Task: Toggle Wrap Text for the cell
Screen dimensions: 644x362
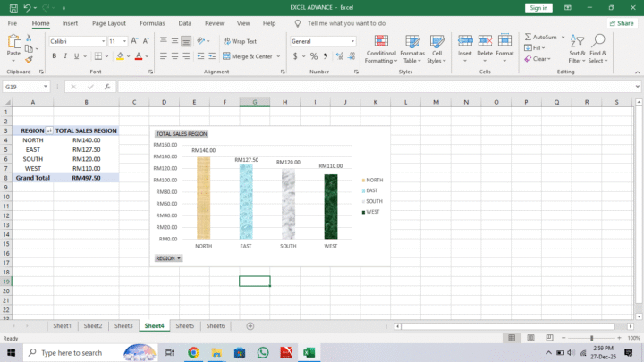Action: tap(239, 41)
